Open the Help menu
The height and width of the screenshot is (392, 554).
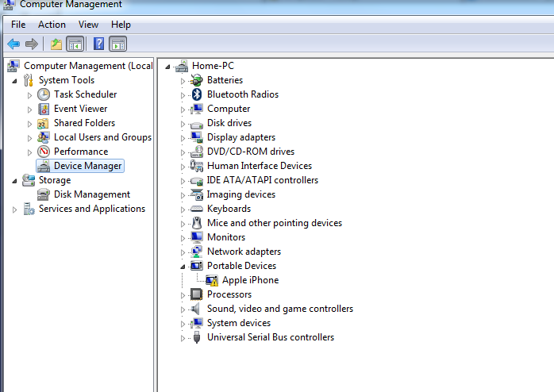pyautogui.click(x=121, y=25)
